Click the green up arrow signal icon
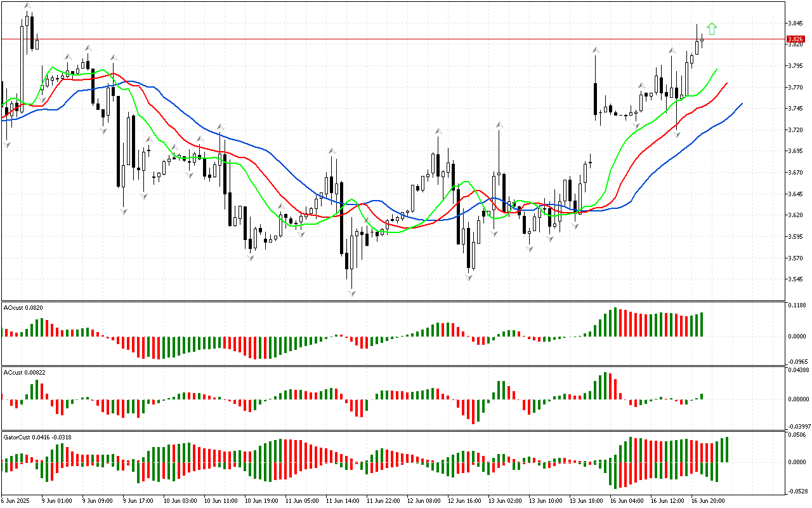 pos(712,29)
